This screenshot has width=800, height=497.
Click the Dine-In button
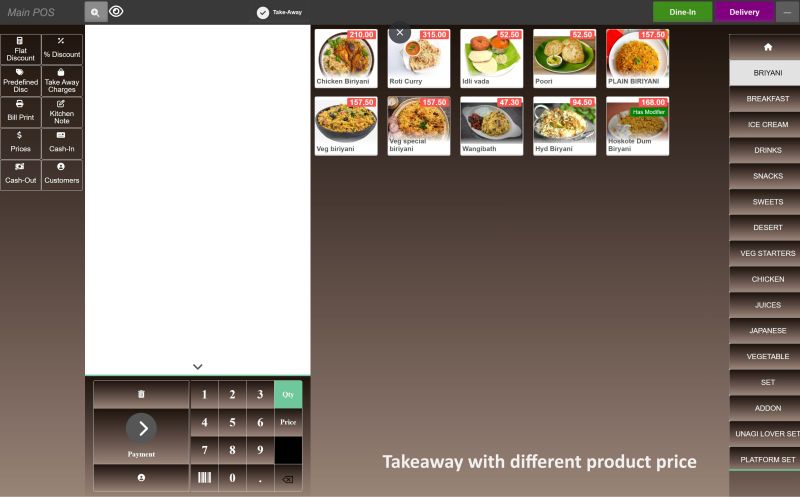682,12
